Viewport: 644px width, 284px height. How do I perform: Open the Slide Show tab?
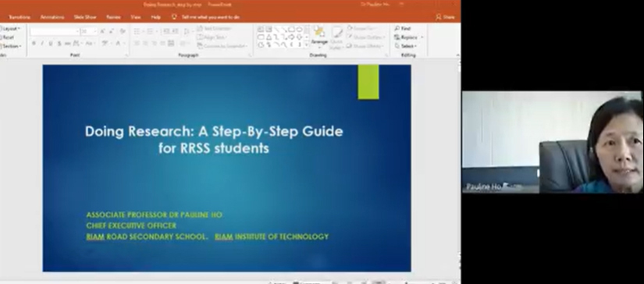(x=84, y=17)
